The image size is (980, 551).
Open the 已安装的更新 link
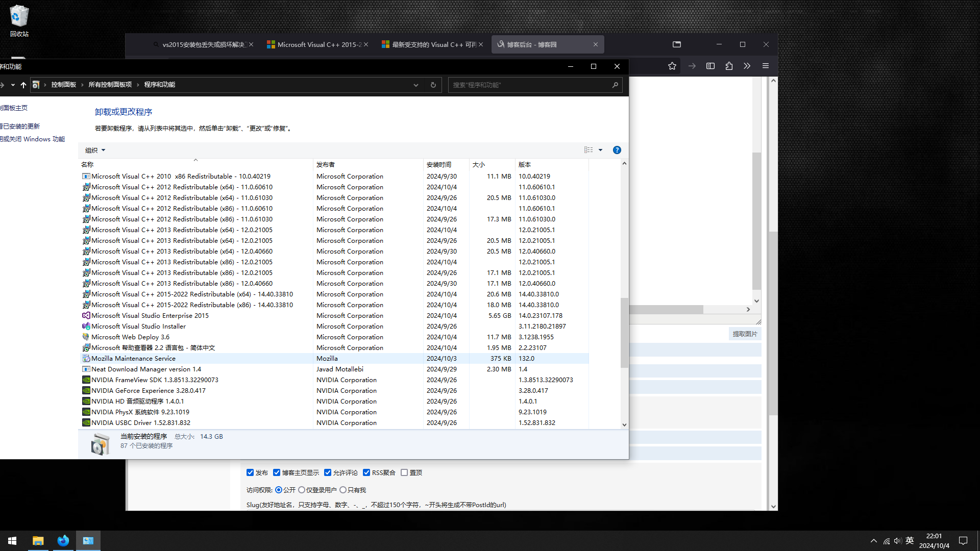click(20, 126)
